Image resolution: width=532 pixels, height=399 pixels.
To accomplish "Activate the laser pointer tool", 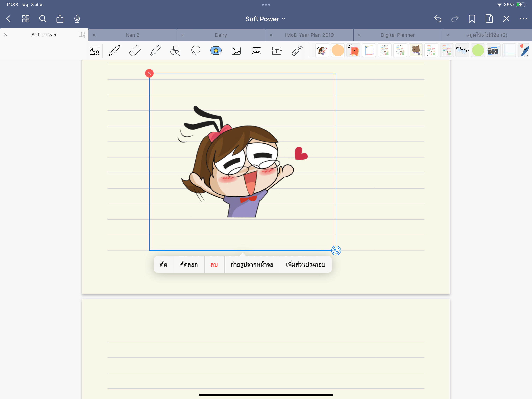I will [x=297, y=50].
